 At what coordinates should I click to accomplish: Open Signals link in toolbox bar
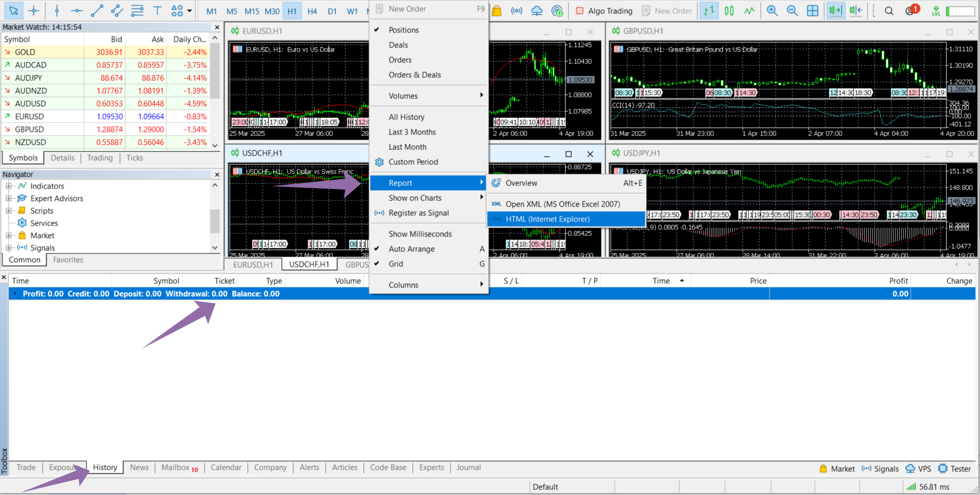coord(880,469)
